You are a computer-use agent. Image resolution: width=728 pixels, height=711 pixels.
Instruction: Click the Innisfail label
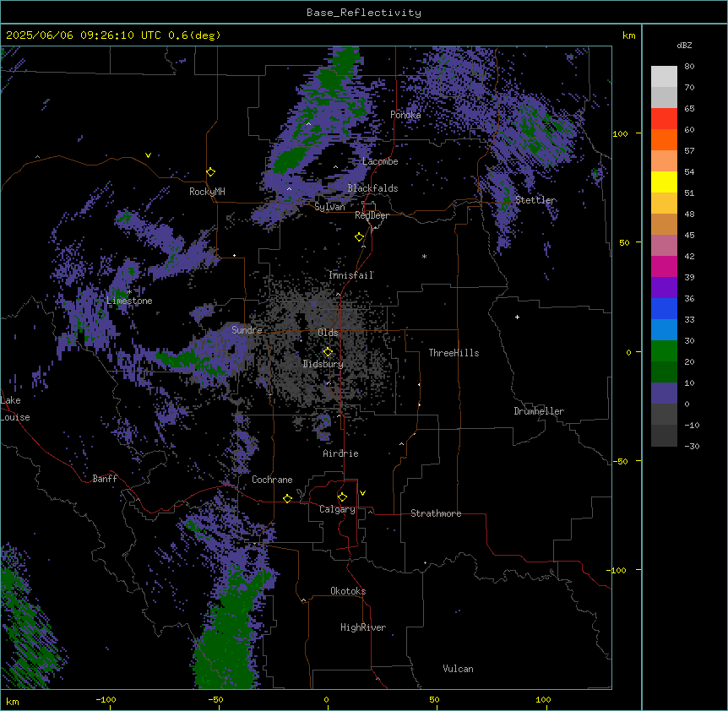tap(351, 275)
